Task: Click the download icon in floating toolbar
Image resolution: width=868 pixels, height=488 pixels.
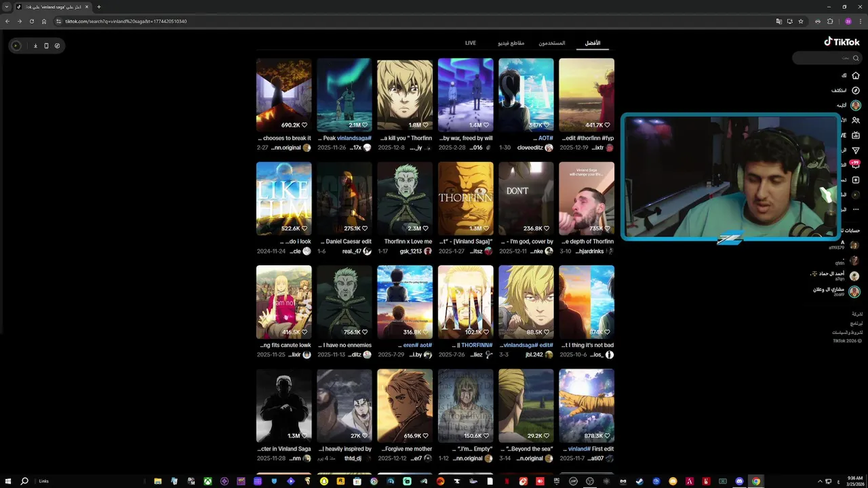Action: point(35,45)
